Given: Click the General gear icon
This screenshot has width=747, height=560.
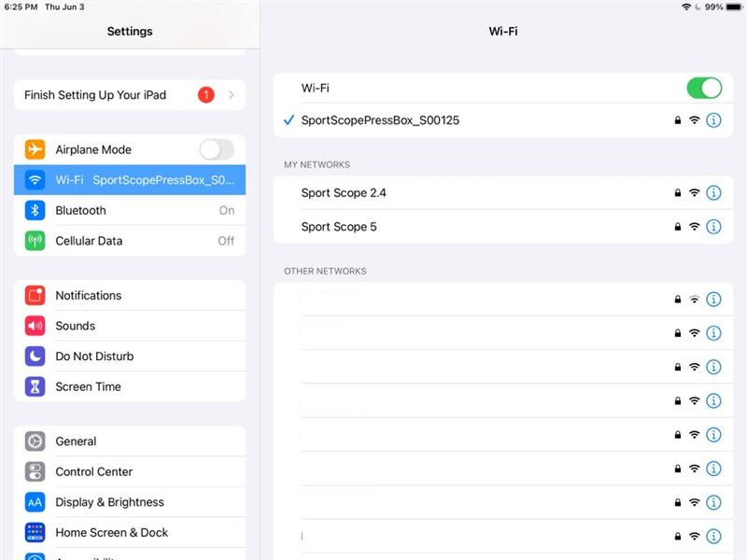Looking at the screenshot, I should (35, 441).
